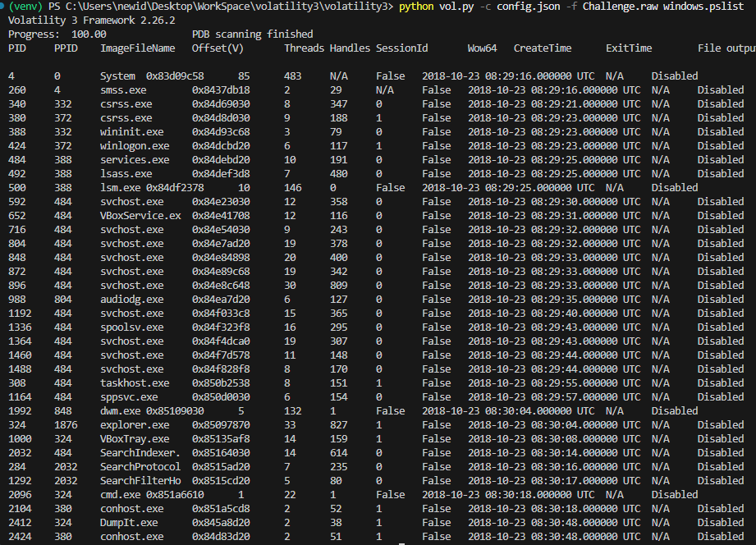Click the 'Volatility 3 Framework 2.26.2' line
The width and height of the screenshot is (756, 545).
click(x=92, y=21)
